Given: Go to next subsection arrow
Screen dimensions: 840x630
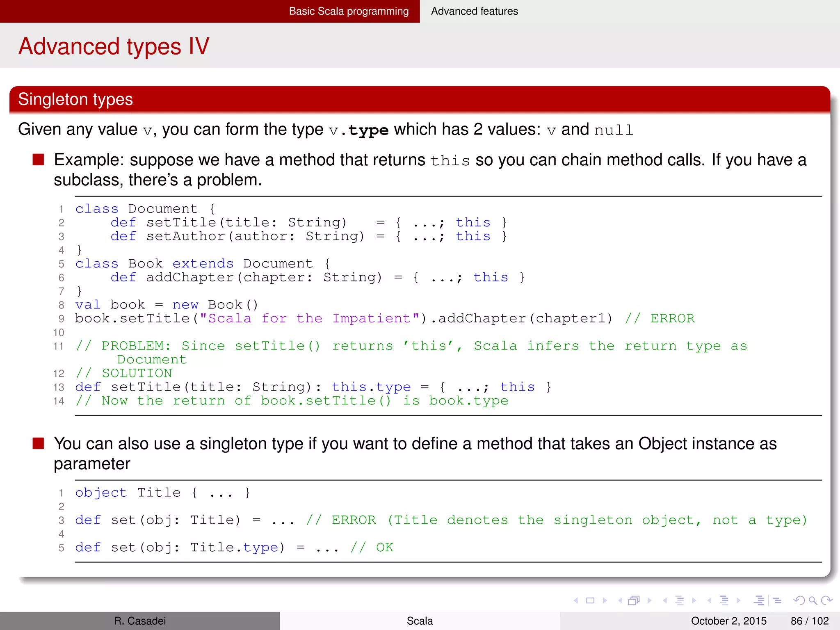Looking at the screenshot, I should click(x=694, y=600).
